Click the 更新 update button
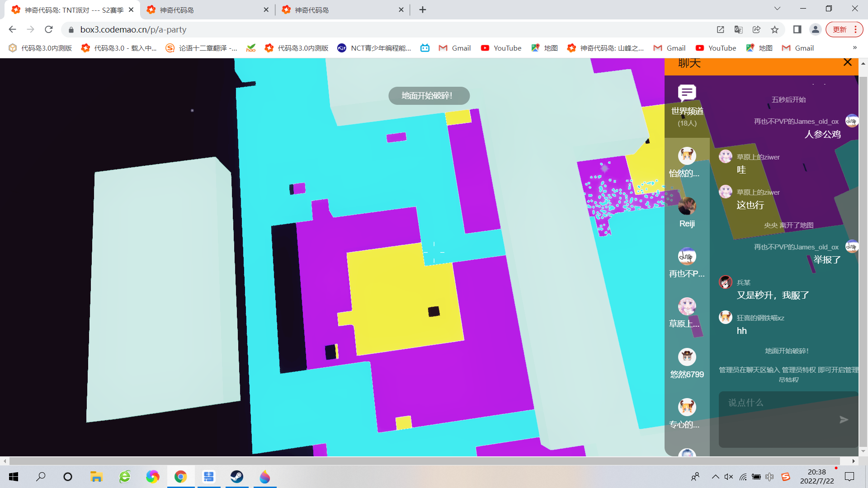The image size is (868, 488). tap(840, 29)
